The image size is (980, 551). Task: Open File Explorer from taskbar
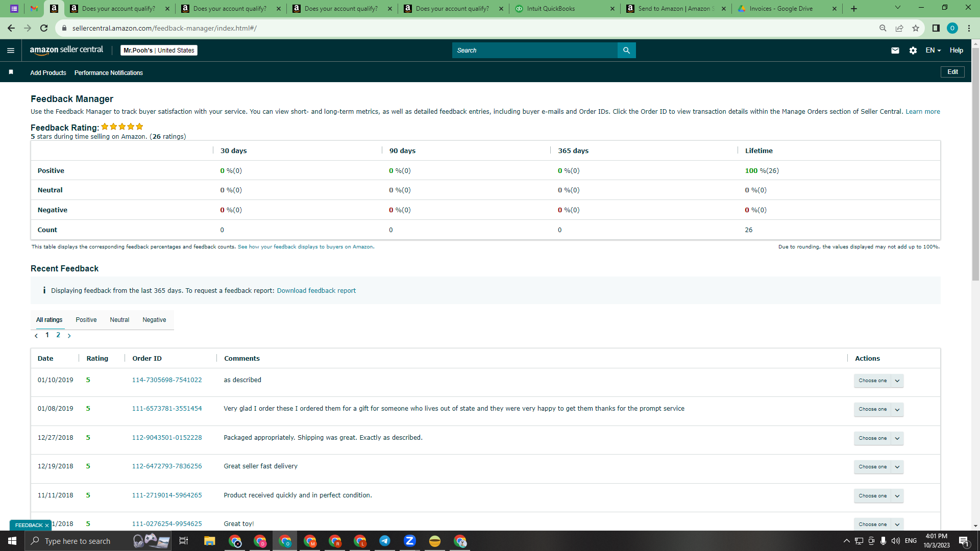click(x=209, y=541)
